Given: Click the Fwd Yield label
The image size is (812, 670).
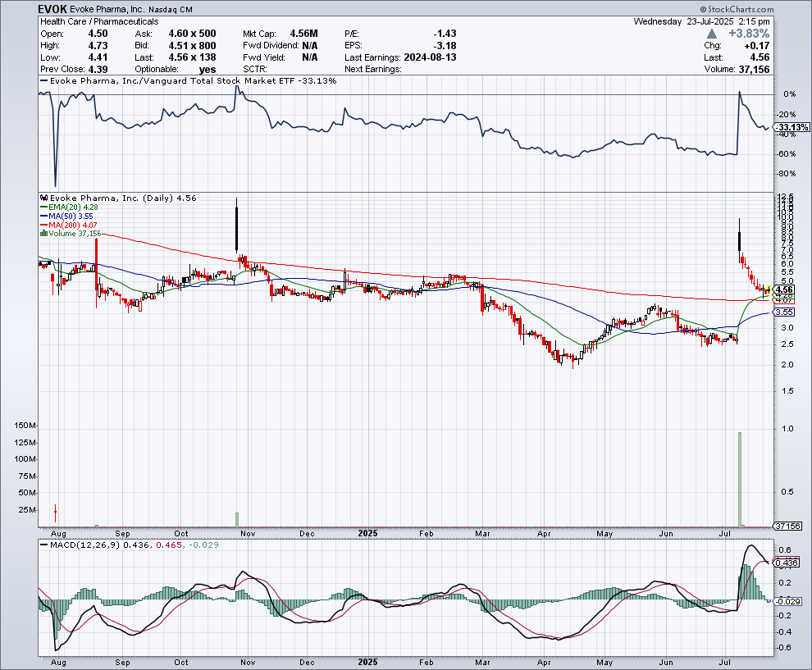Looking at the screenshot, I should pos(264,57).
